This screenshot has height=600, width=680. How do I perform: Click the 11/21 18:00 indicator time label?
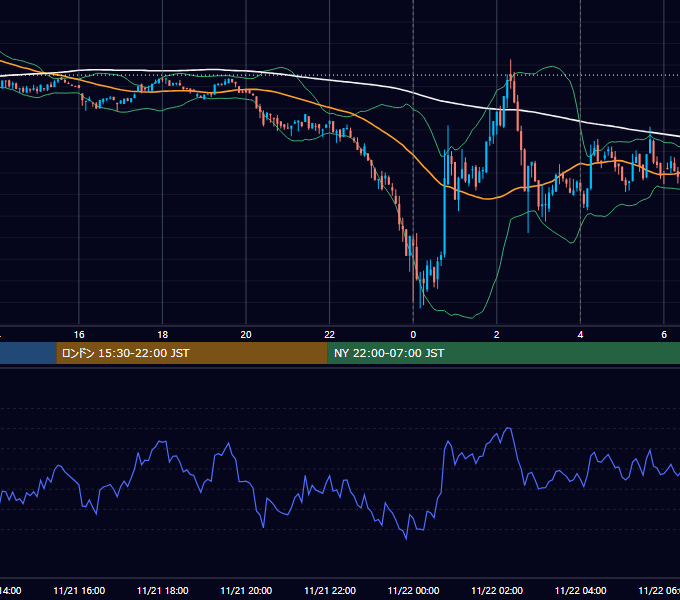pyautogui.click(x=163, y=590)
